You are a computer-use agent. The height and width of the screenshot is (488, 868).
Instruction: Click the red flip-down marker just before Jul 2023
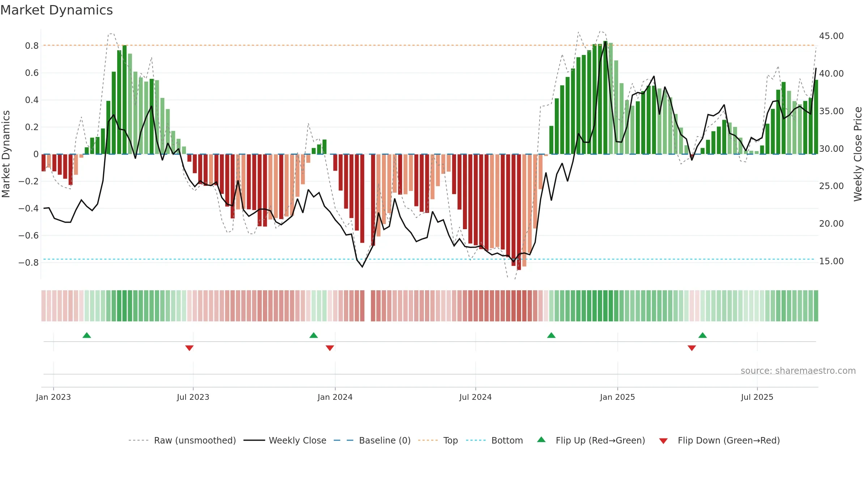tap(189, 348)
